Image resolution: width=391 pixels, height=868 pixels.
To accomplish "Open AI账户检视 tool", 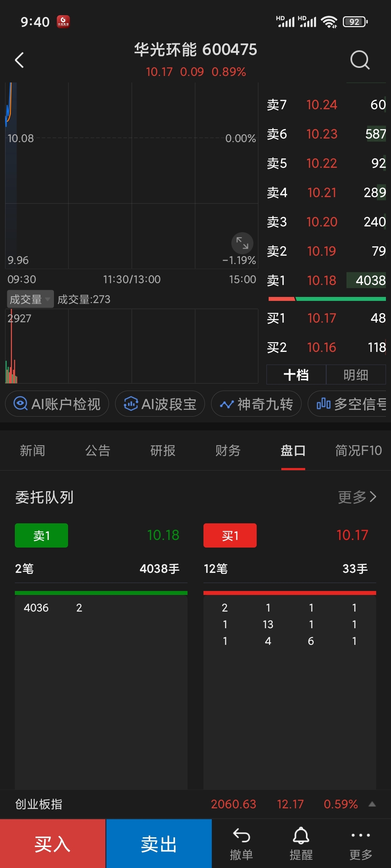I will 57,404.
